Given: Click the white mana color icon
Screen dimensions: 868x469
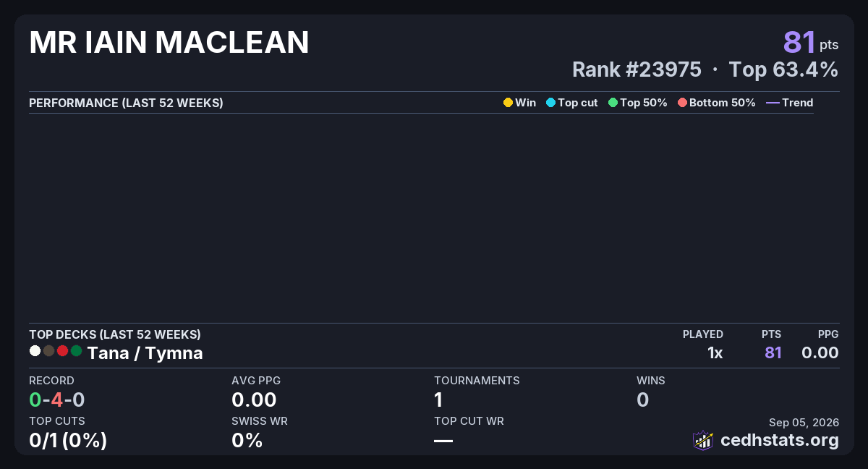Looking at the screenshot, I should tap(35, 351).
